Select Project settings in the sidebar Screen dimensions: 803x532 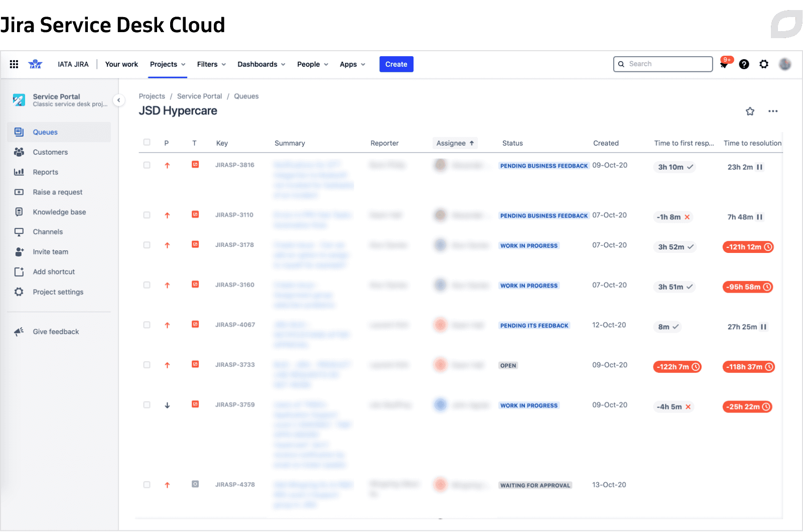point(59,292)
